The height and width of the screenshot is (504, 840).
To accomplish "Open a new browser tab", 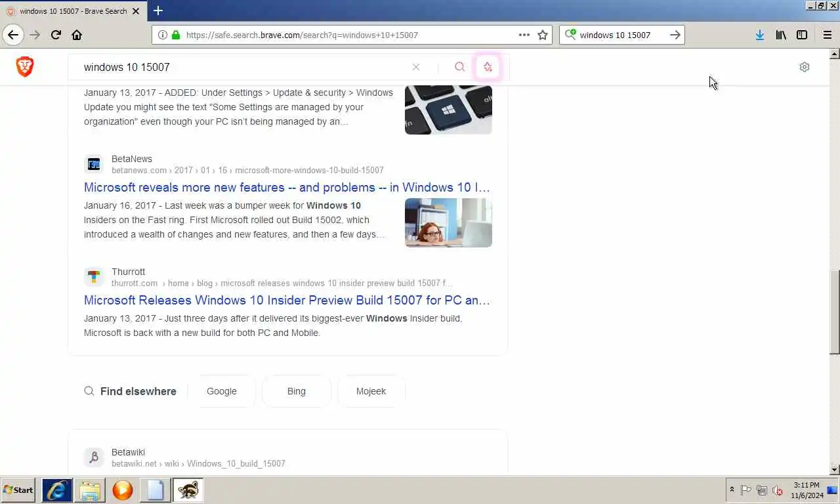I will click(158, 10).
